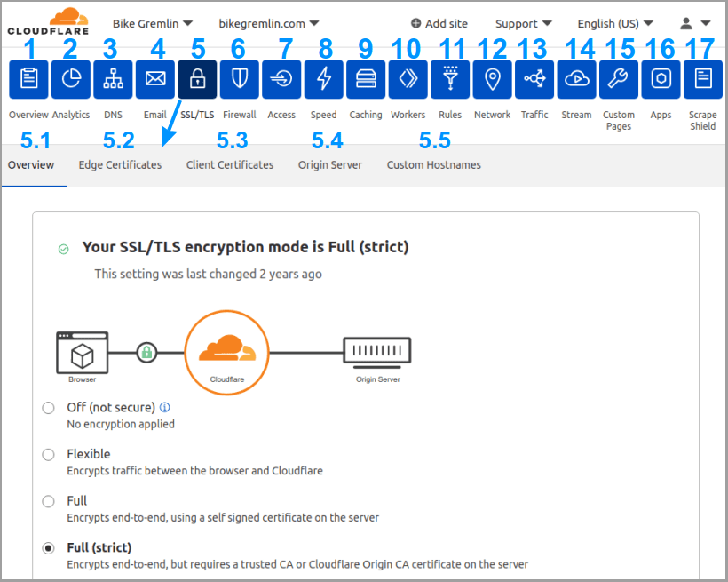Expand the Support dropdown menu
The width and height of the screenshot is (728, 582).
pyautogui.click(x=524, y=23)
